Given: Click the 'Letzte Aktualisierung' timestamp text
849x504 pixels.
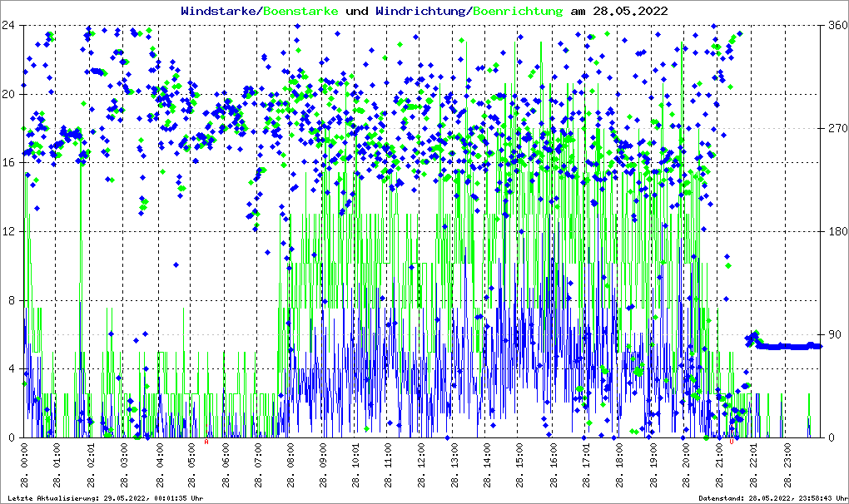Looking at the screenshot, I should tap(104, 498).
